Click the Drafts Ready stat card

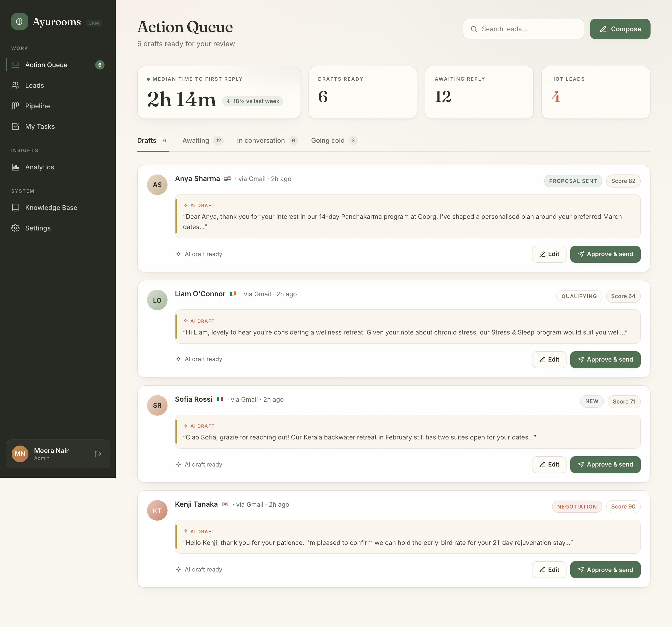[363, 92]
